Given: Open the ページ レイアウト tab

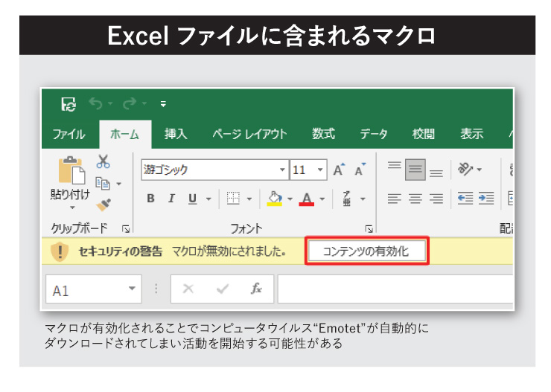Looking at the screenshot, I should (249, 134).
